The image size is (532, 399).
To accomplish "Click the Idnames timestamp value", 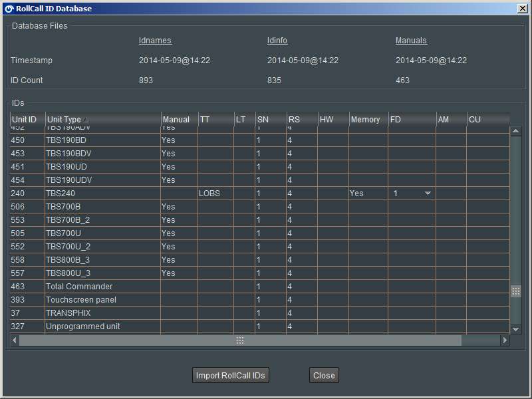I will click(x=174, y=61).
